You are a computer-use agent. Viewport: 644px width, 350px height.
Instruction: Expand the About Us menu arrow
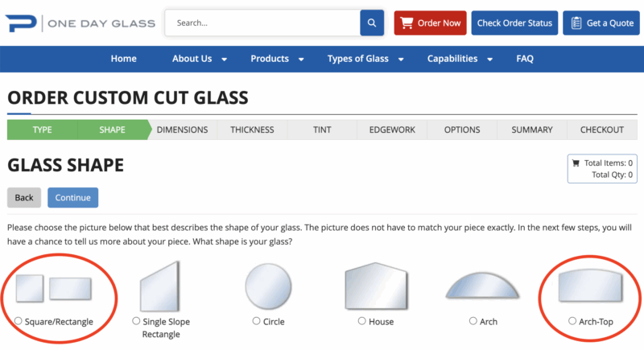(225, 60)
